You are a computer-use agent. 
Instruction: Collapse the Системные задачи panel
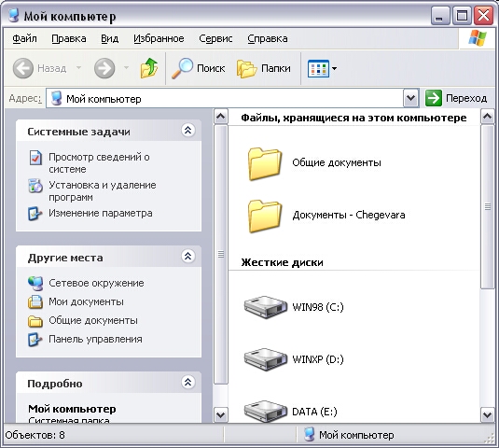187,130
